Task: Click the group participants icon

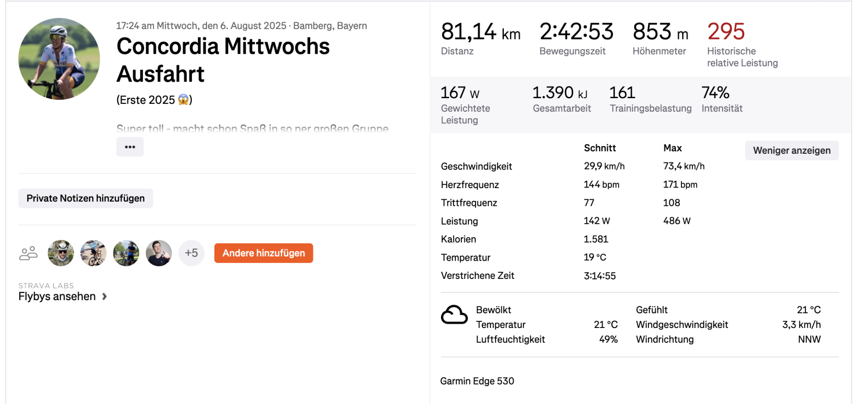Action: click(28, 253)
